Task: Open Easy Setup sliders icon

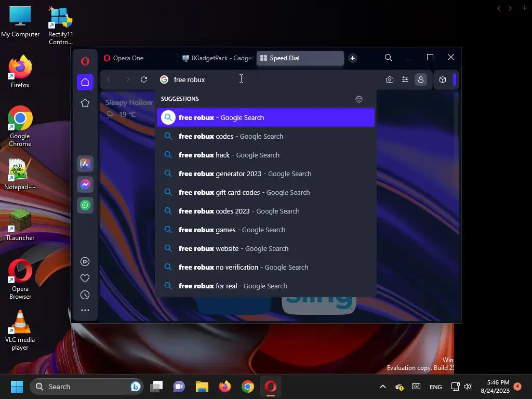Action: pos(405,79)
